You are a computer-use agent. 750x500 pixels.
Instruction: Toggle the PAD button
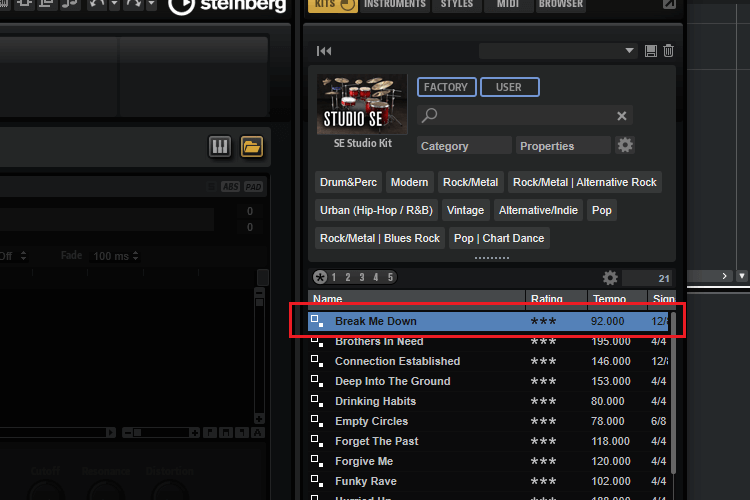pos(253,187)
